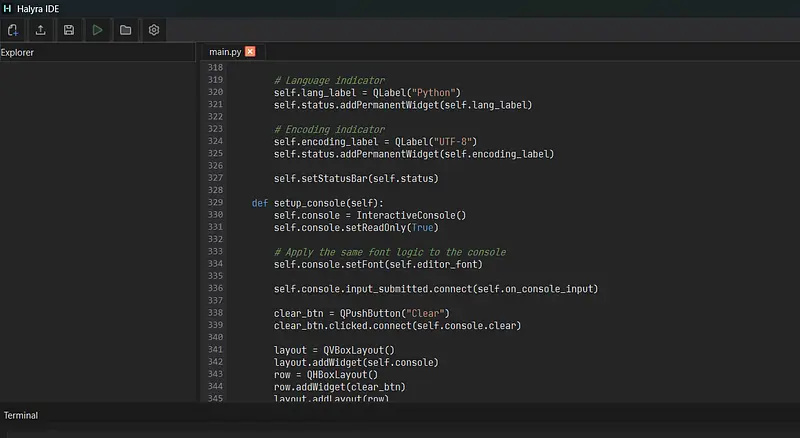The image size is (800, 438).
Task: Click the Explorer panel header
Action: [x=18, y=53]
